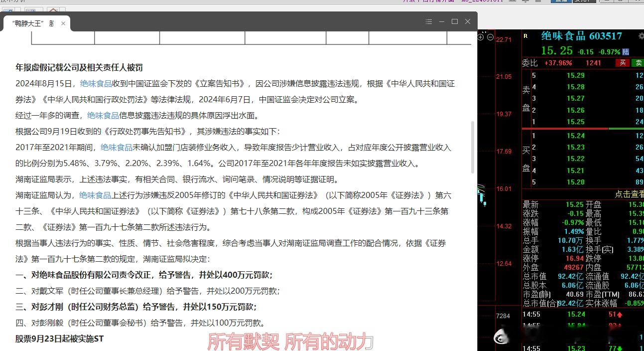Click the 总股本 value 6.06亿
Screen dimensions: 644x351
(572, 285)
